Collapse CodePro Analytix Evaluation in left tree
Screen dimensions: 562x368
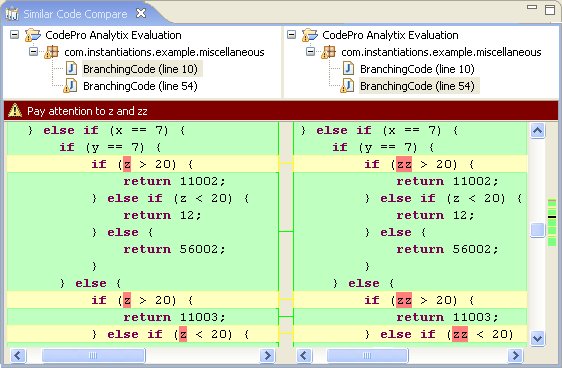coord(14,35)
